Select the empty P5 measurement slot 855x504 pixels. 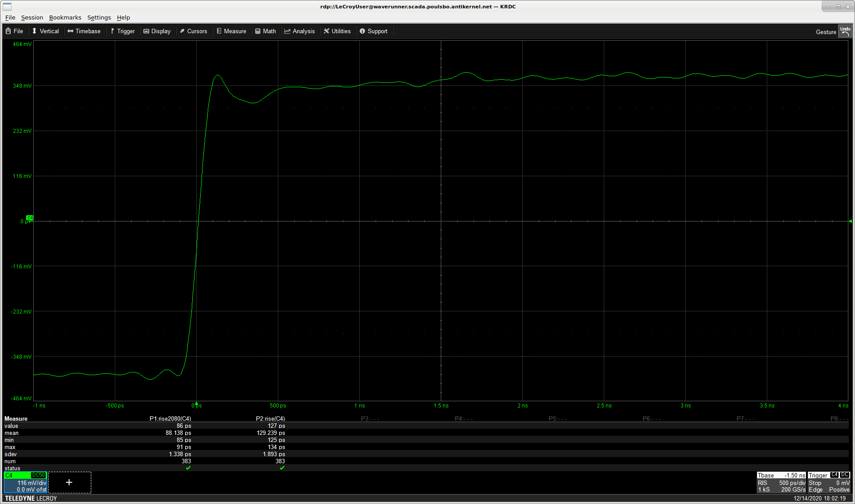(x=558, y=419)
